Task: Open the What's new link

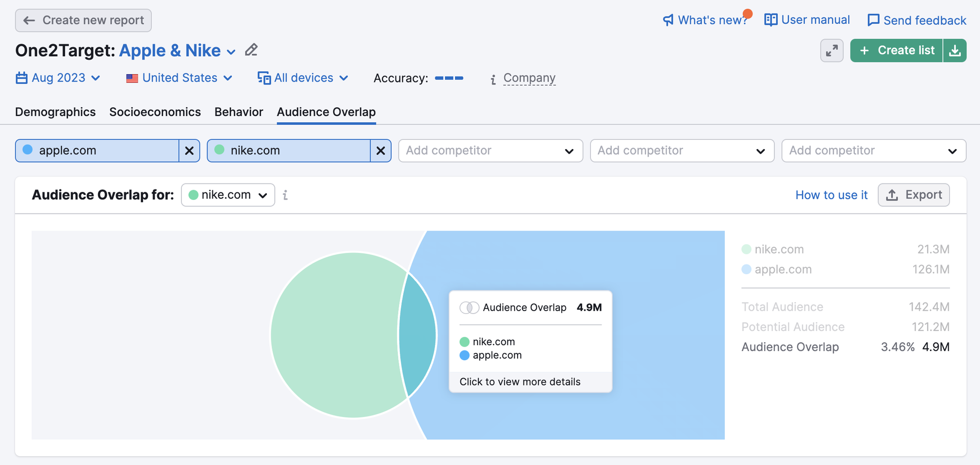Action: coord(705,20)
